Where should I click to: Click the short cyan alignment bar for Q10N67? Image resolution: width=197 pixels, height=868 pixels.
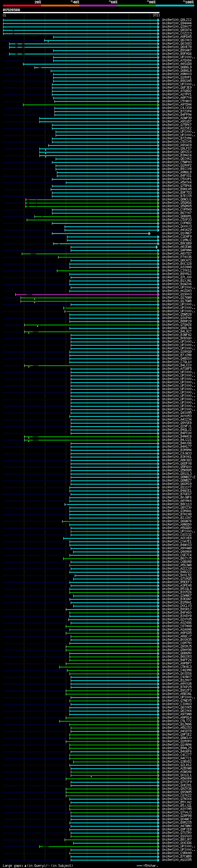coord(101,233)
